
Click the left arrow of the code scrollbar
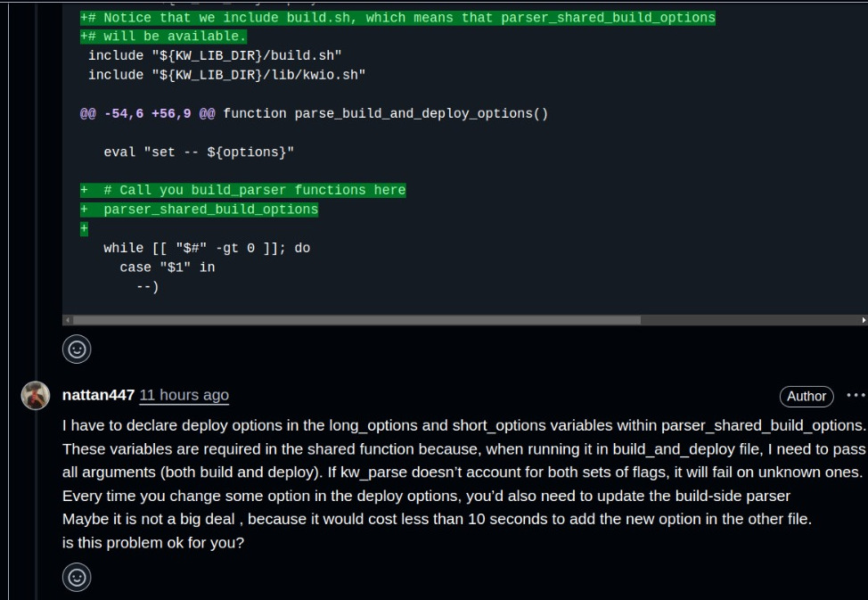click(68, 320)
